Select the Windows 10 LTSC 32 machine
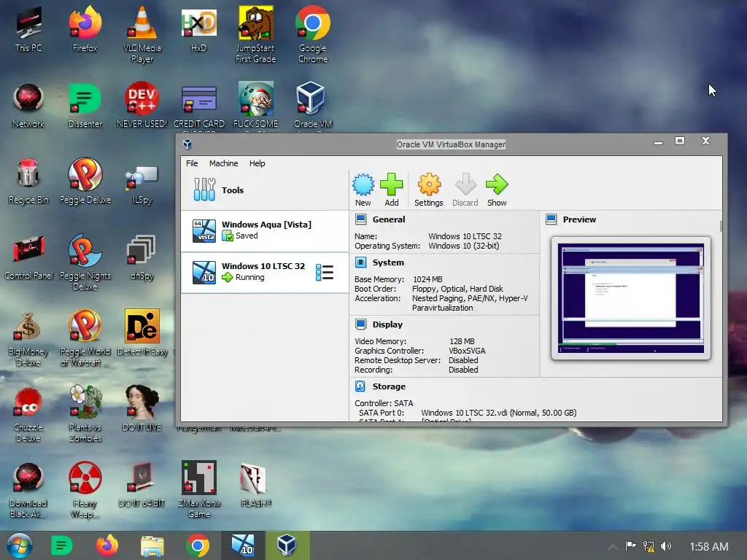747x560 pixels. 264,272
